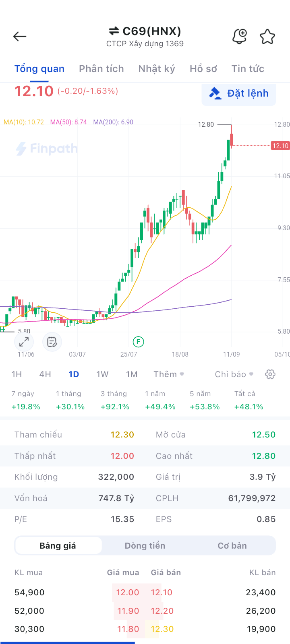Image resolution: width=290 pixels, height=644 pixels.
Task: Add C69 to favorites with star
Action: click(267, 37)
